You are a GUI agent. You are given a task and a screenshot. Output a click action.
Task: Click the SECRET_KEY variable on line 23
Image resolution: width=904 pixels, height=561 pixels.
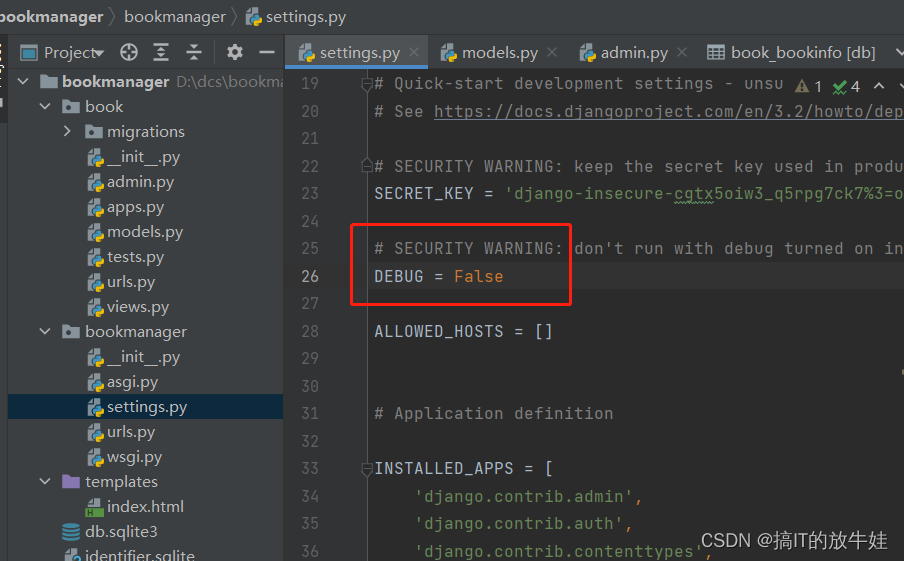[424, 193]
